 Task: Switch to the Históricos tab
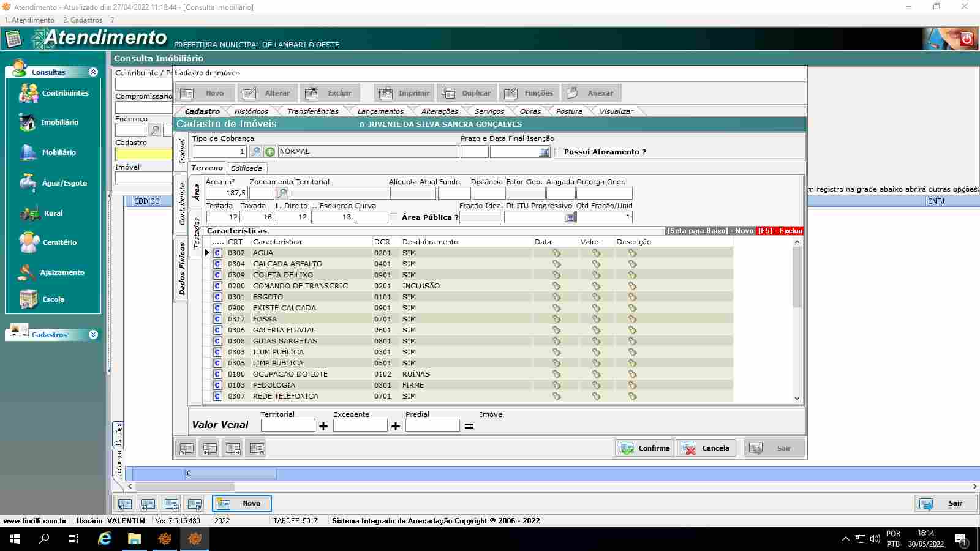(251, 111)
